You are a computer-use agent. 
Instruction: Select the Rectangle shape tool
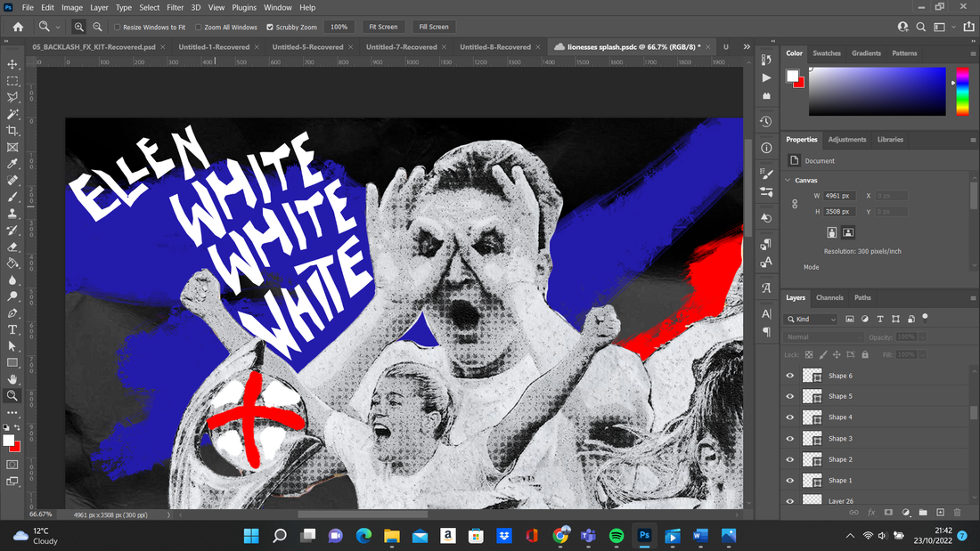pos(12,362)
